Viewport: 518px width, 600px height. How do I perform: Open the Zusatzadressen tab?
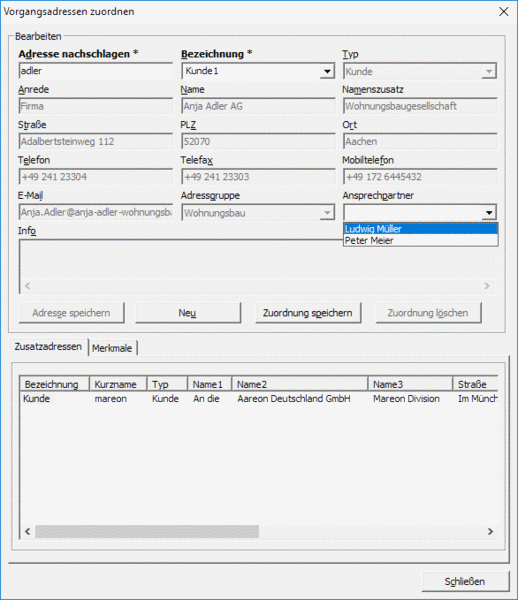click(48, 347)
